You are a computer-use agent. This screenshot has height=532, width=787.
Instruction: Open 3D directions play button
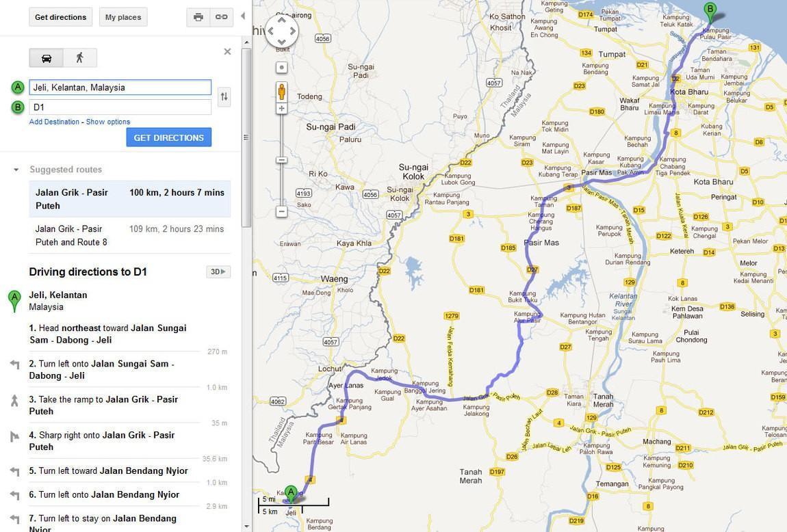[x=218, y=271]
